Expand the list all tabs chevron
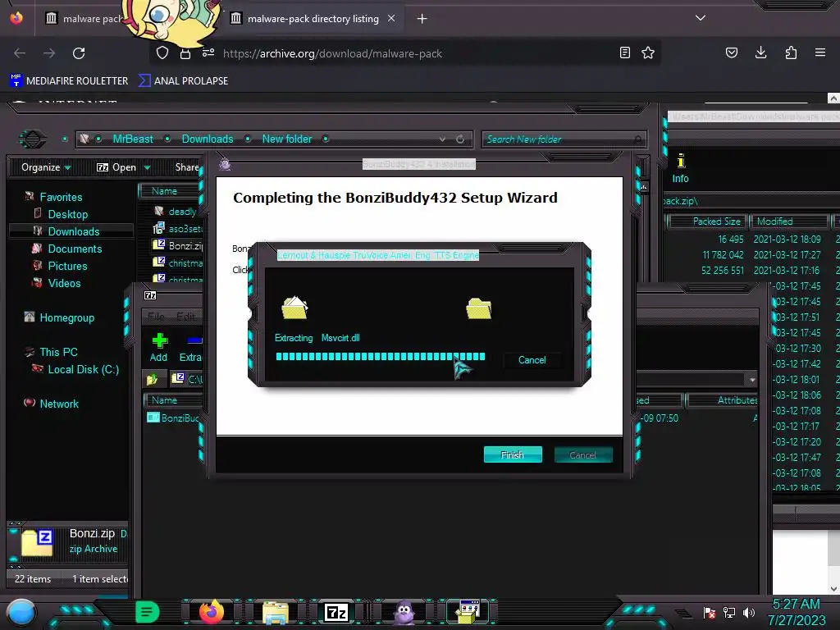The height and width of the screenshot is (630, 840). pos(701,18)
